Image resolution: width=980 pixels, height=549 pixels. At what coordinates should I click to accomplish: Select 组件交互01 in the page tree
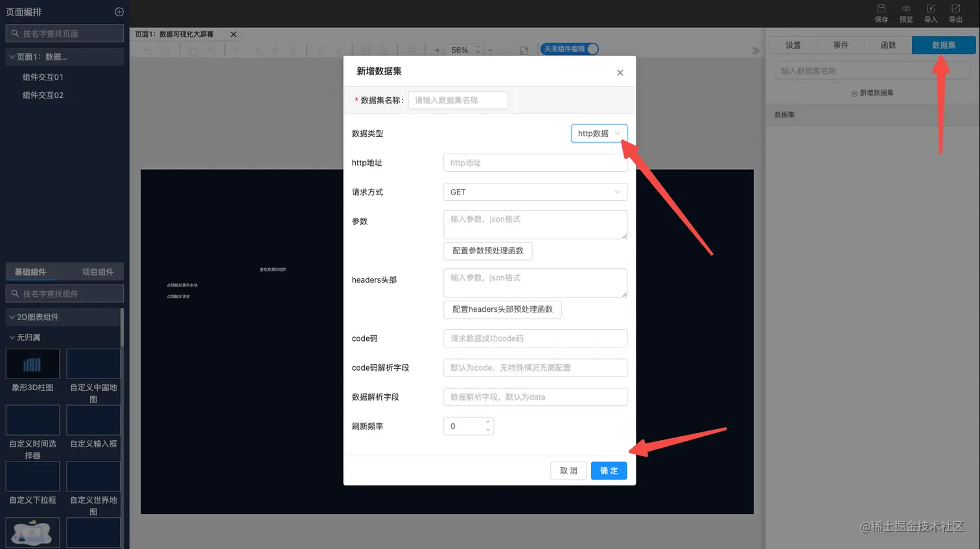click(x=43, y=77)
